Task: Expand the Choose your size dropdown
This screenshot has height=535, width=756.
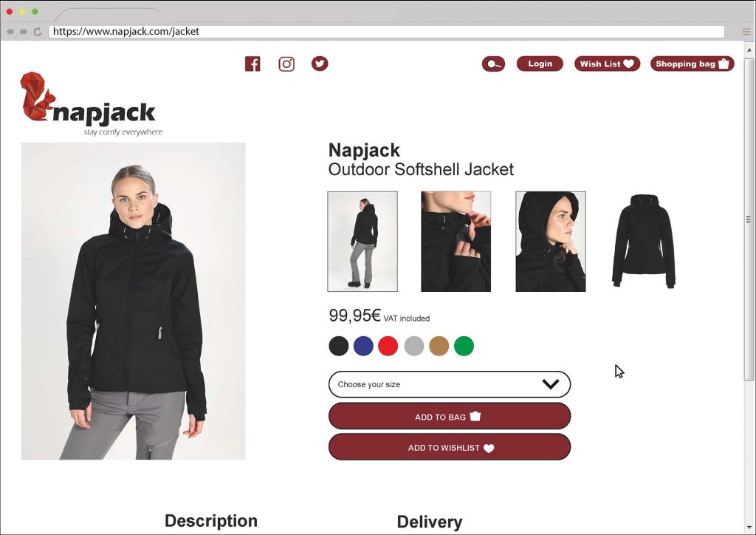Action: coord(450,384)
